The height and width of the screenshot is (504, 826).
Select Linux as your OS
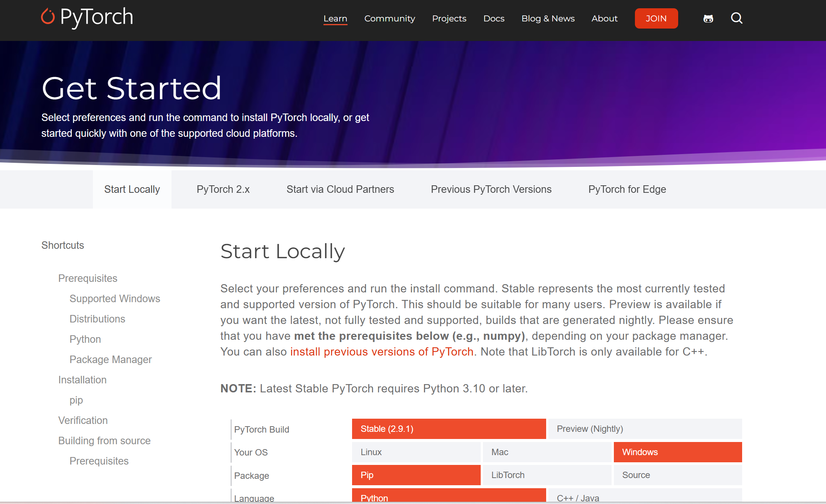click(x=416, y=452)
